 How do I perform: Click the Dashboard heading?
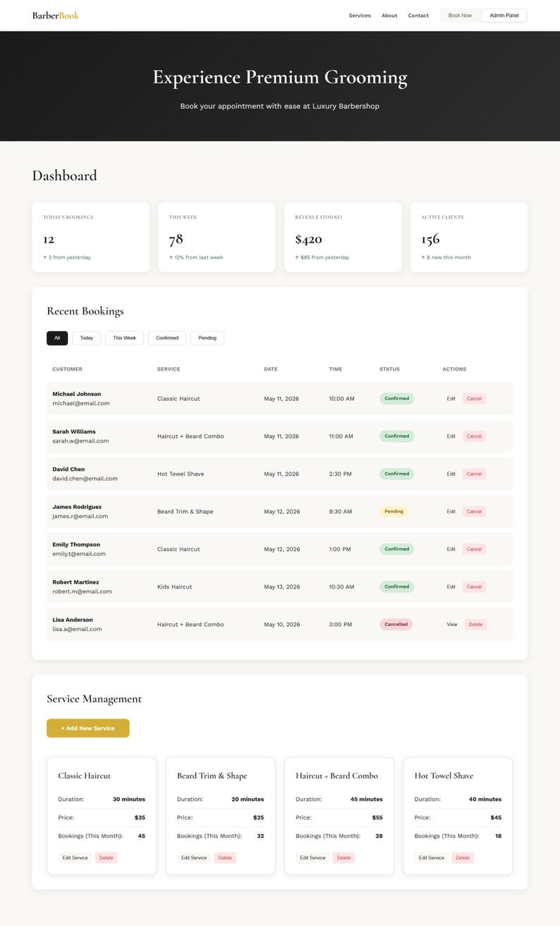click(65, 176)
